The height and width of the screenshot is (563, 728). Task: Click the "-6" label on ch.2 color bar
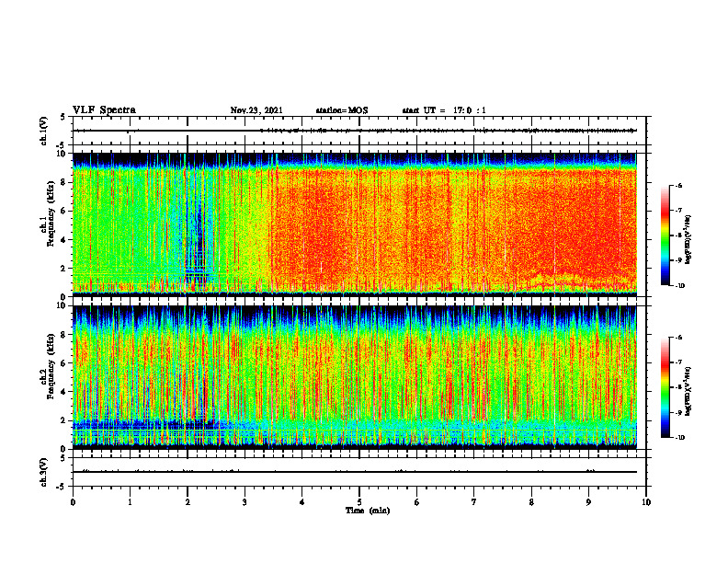[x=678, y=338]
